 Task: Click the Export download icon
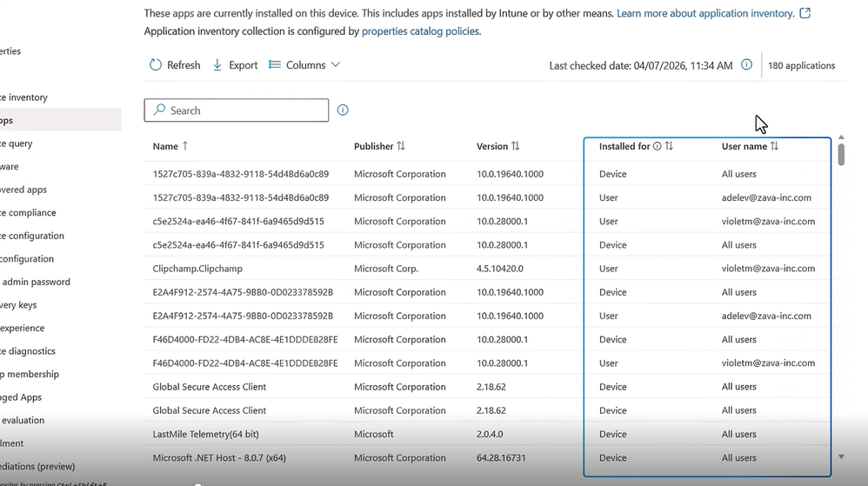coord(217,65)
